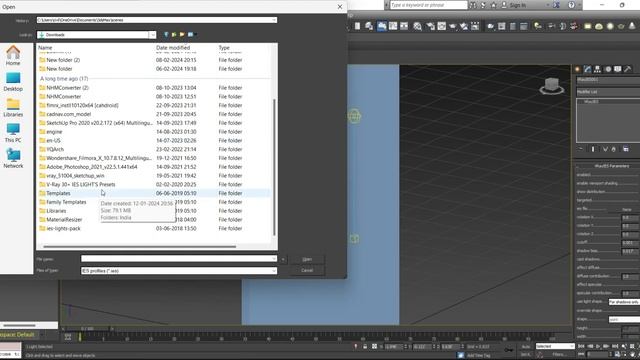Open This PC in dialog sidebar

click(x=13, y=133)
